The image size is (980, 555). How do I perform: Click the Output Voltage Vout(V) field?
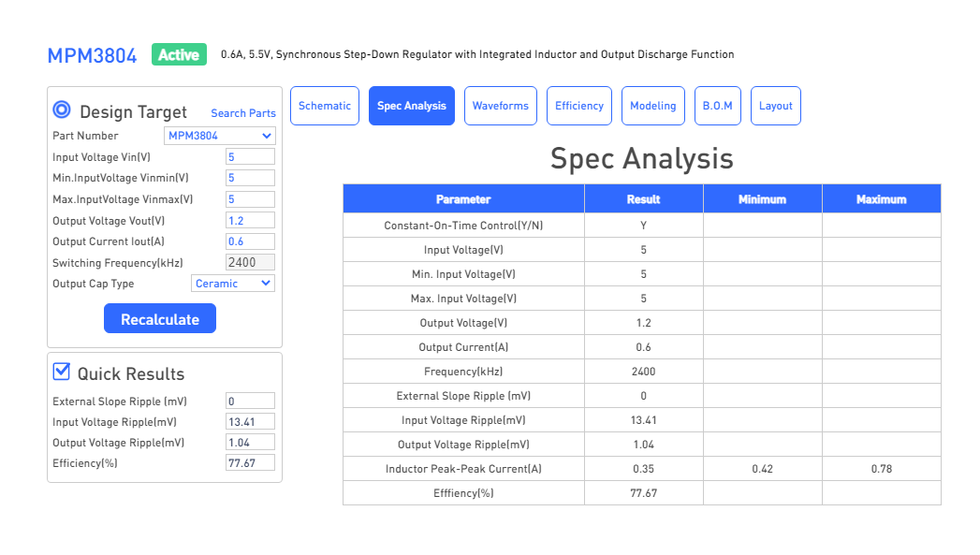(250, 221)
